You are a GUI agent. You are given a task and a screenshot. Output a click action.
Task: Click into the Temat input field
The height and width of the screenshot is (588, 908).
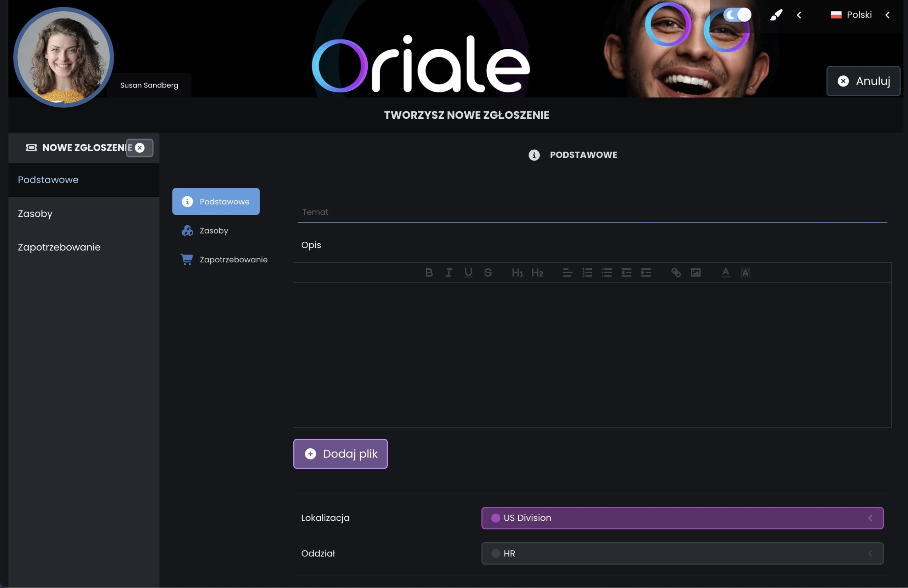coord(592,212)
